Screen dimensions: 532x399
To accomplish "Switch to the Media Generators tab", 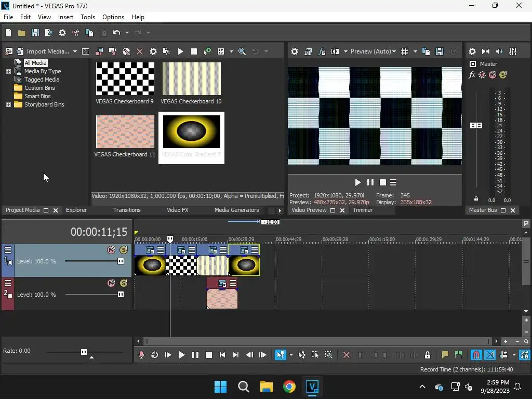I will pyautogui.click(x=236, y=210).
